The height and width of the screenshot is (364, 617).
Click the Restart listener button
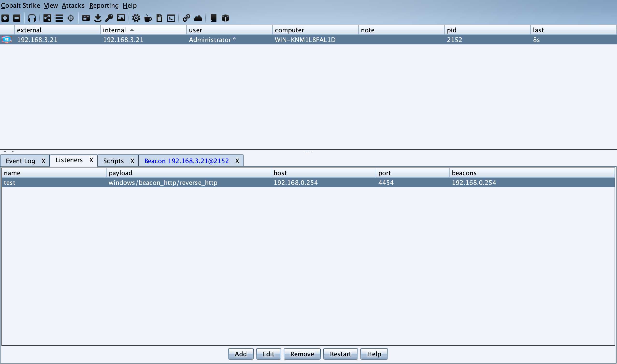341,354
